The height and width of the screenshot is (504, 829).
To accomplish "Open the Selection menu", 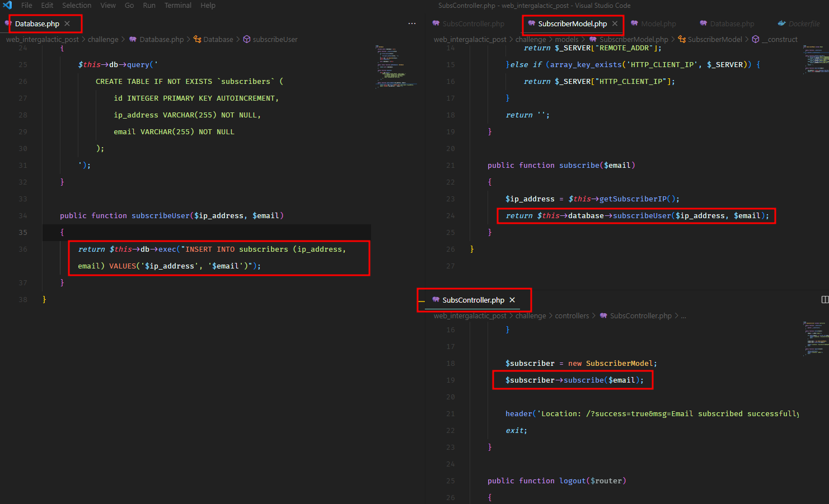I will (77, 5).
